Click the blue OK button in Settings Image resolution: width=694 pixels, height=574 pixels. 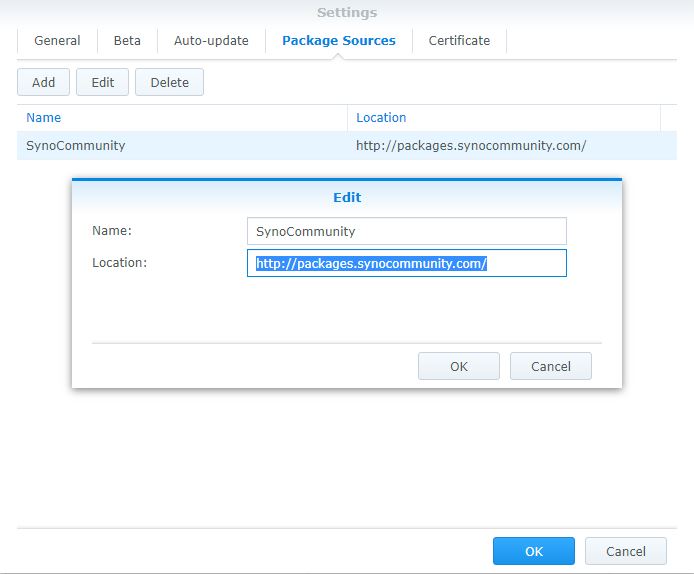pos(534,551)
